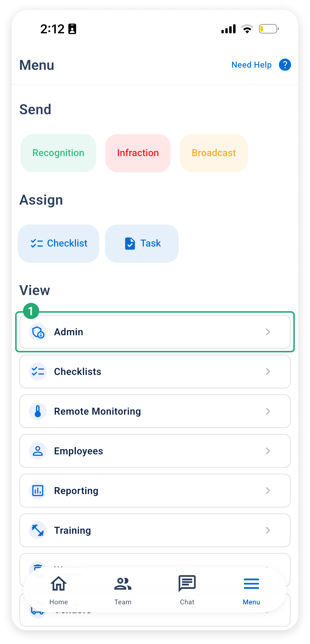Open the Admin shield icon
This screenshot has height=644, width=310.
pyautogui.click(x=38, y=332)
